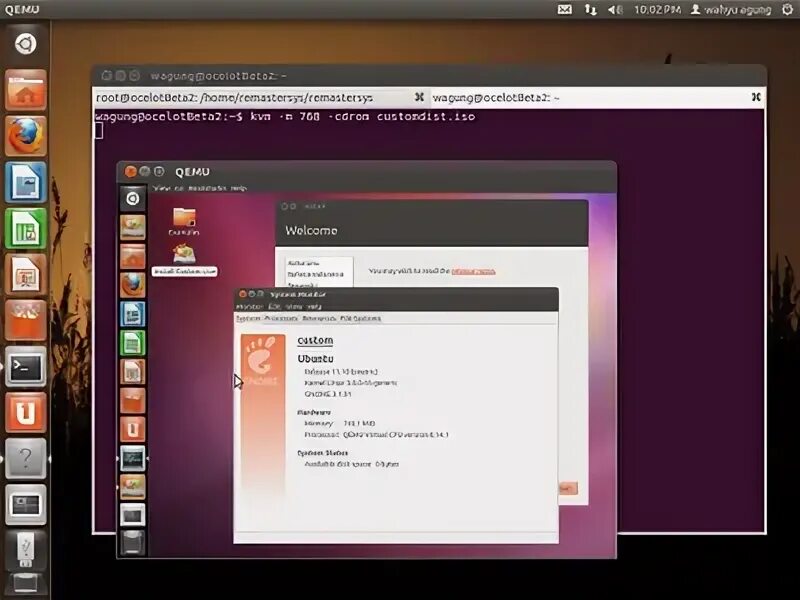Show the calendar from the 10:02 PM clock
The height and width of the screenshot is (600, 800).
(658, 9)
